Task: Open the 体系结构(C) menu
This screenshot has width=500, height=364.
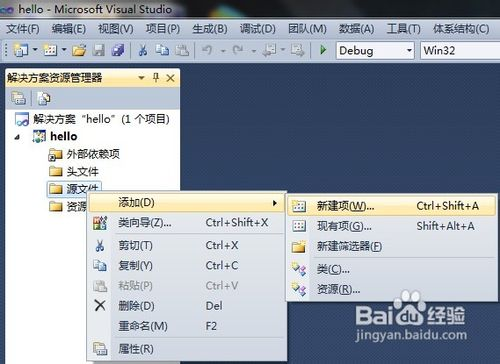Action: coord(461,29)
